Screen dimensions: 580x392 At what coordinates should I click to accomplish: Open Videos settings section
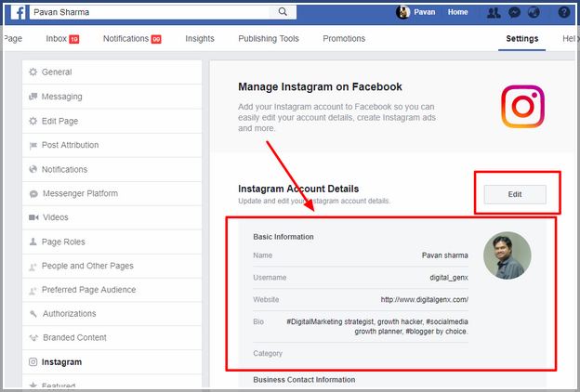click(x=112, y=217)
